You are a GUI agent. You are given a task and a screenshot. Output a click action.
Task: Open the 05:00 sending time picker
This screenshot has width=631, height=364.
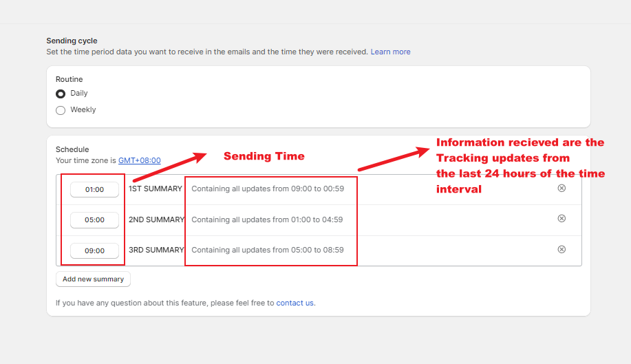(94, 220)
